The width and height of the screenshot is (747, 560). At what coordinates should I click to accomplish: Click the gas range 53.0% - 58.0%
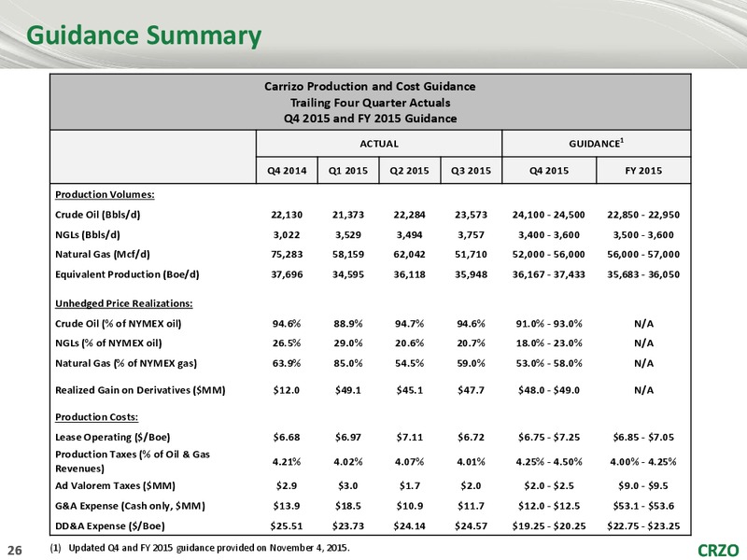tap(549, 363)
